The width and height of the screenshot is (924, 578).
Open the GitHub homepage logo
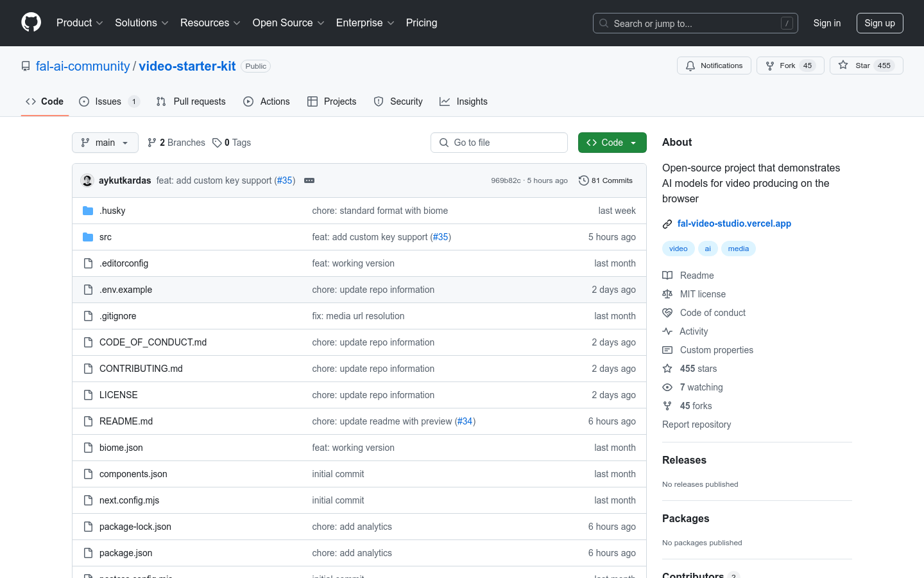point(31,22)
